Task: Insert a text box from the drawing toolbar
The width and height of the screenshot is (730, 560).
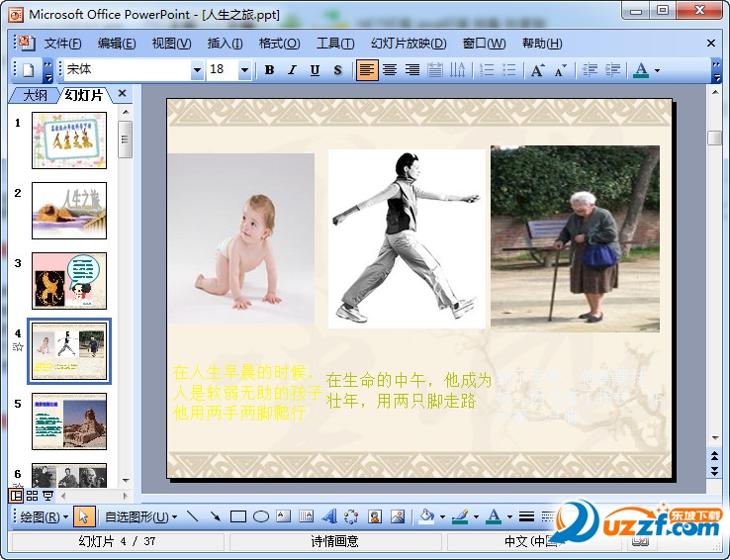Action: coord(284,516)
